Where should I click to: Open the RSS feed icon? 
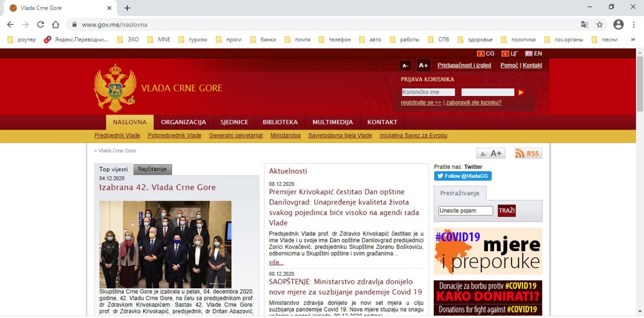click(528, 153)
